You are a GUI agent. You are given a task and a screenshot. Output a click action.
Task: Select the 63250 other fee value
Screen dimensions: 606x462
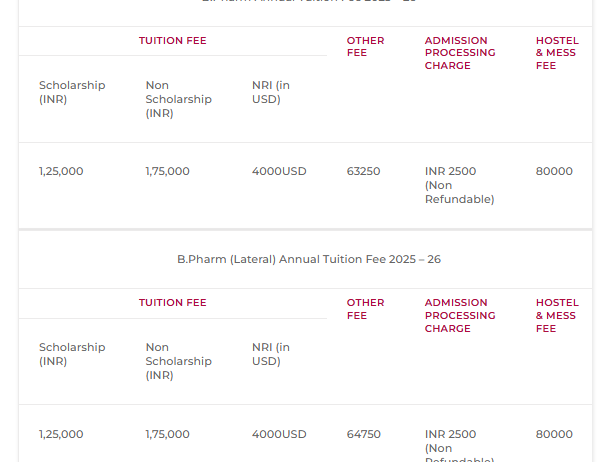pyautogui.click(x=363, y=171)
